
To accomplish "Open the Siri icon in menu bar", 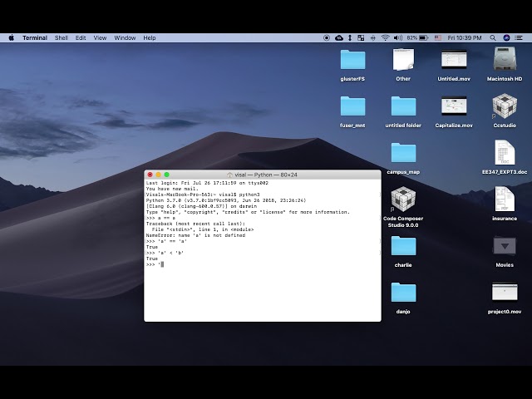I will click(507, 37).
